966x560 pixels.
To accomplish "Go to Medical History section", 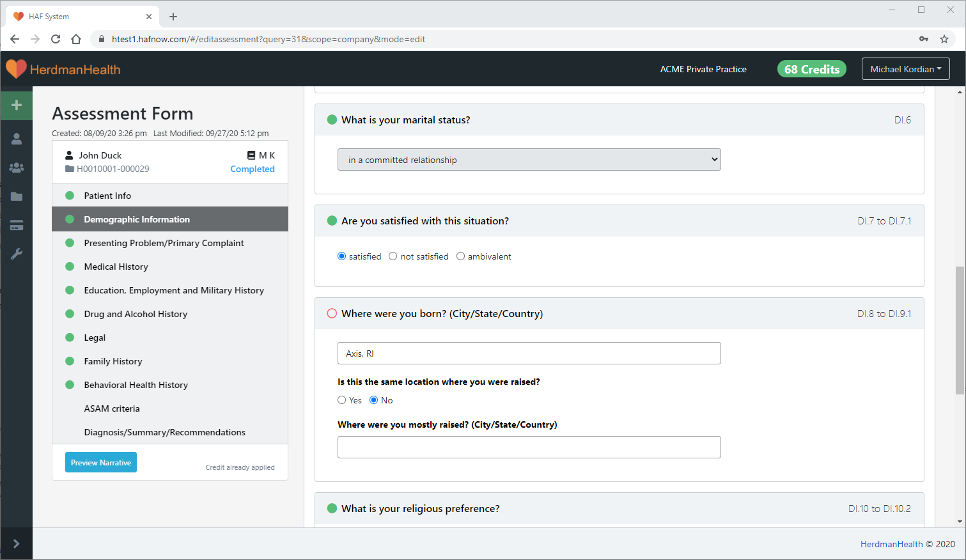I will tap(116, 267).
